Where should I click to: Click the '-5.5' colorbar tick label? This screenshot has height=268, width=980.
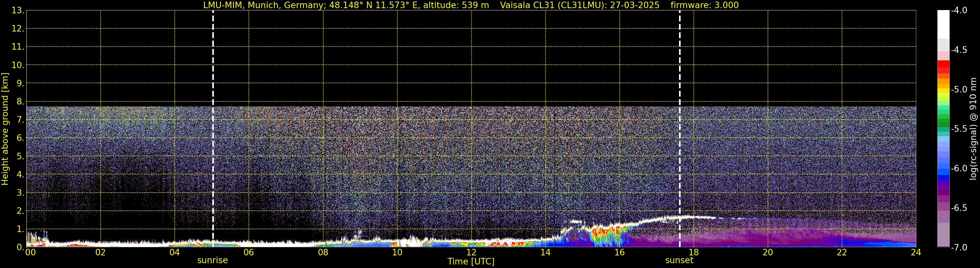pos(959,129)
